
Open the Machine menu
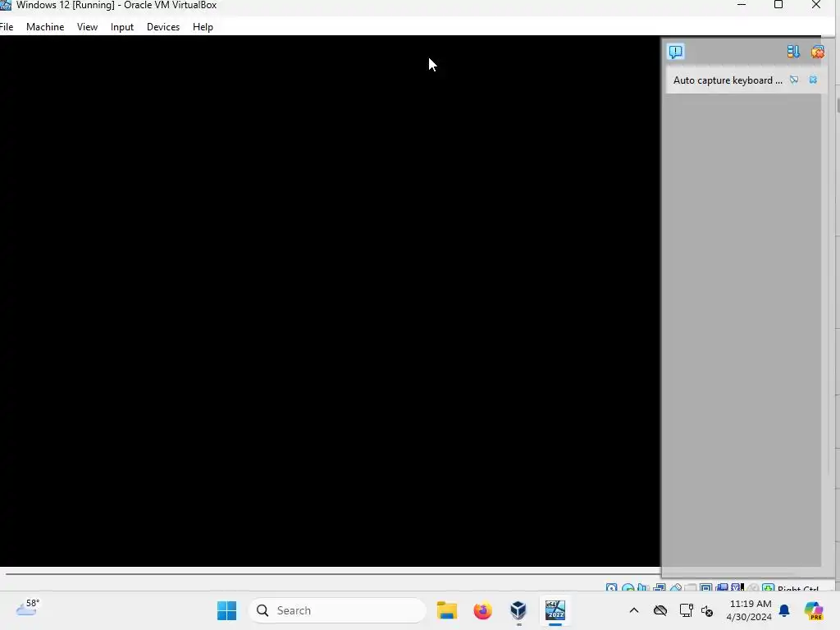pos(45,27)
